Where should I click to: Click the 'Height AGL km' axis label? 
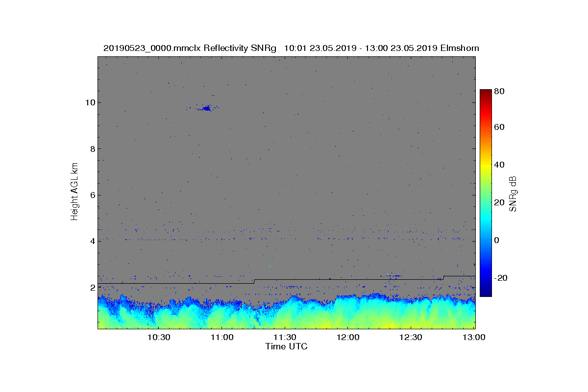(x=74, y=192)
